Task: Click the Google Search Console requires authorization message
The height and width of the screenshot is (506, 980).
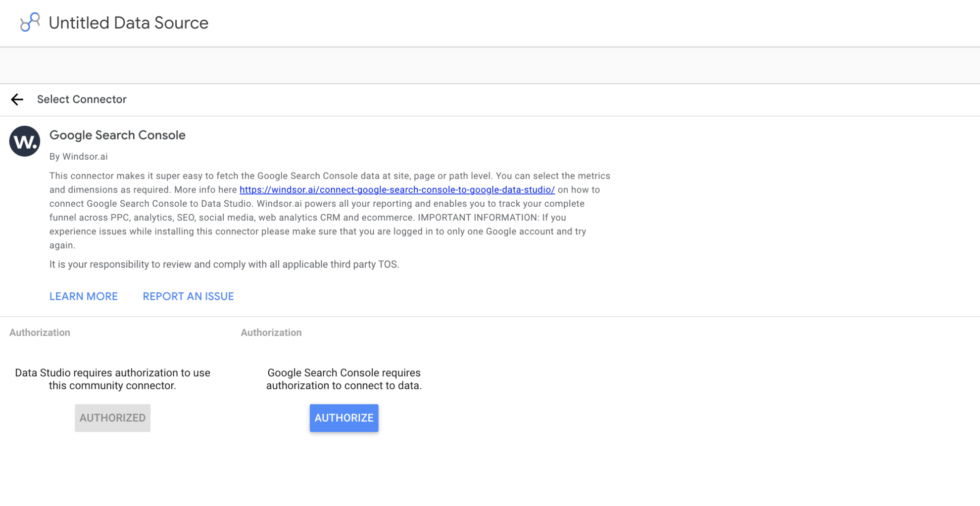Action: click(x=344, y=379)
